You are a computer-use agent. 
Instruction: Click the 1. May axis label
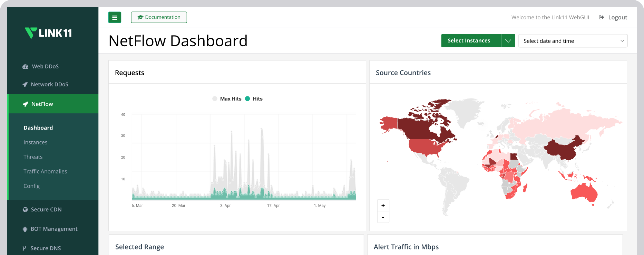click(x=320, y=206)
